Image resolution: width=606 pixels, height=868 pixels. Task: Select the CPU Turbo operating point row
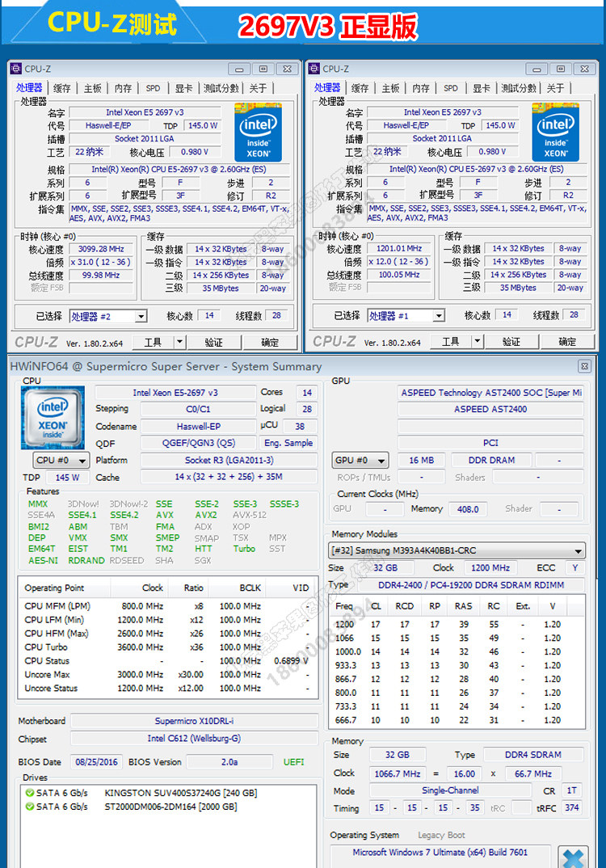pos(169,647)
